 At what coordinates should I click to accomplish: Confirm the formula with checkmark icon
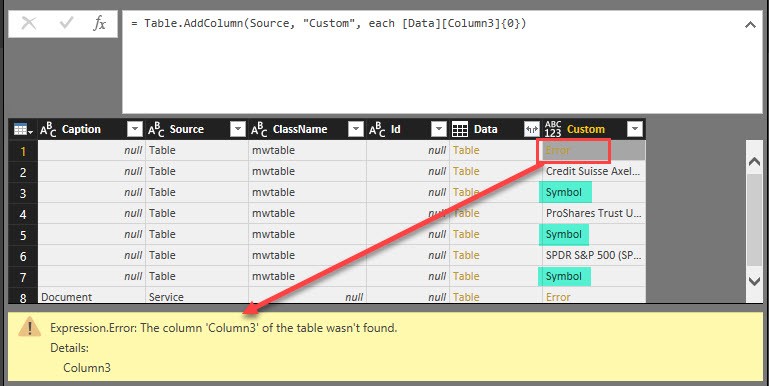click(x=66, y=23)
